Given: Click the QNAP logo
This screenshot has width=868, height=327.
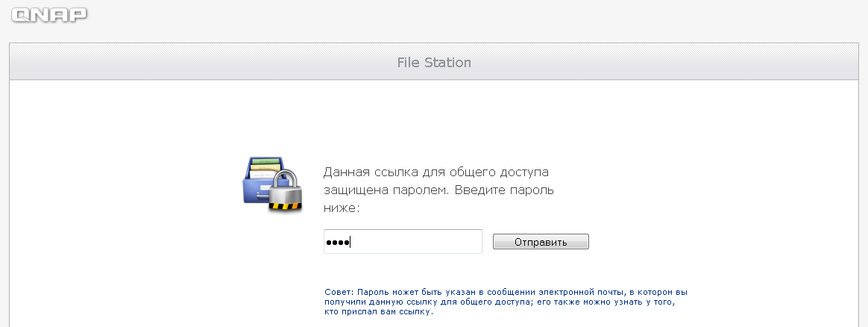Looking at the screenshot, I should (x=49, y=15).
